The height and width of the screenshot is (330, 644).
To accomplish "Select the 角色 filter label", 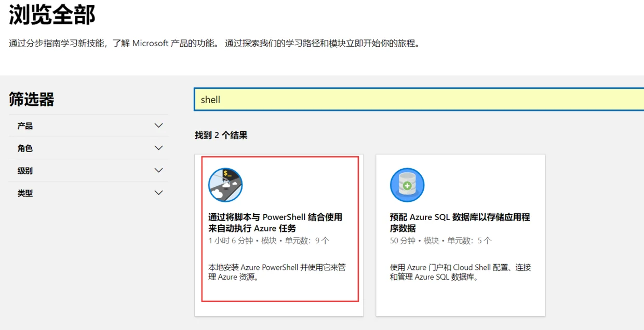I will [x=25, y=148].
